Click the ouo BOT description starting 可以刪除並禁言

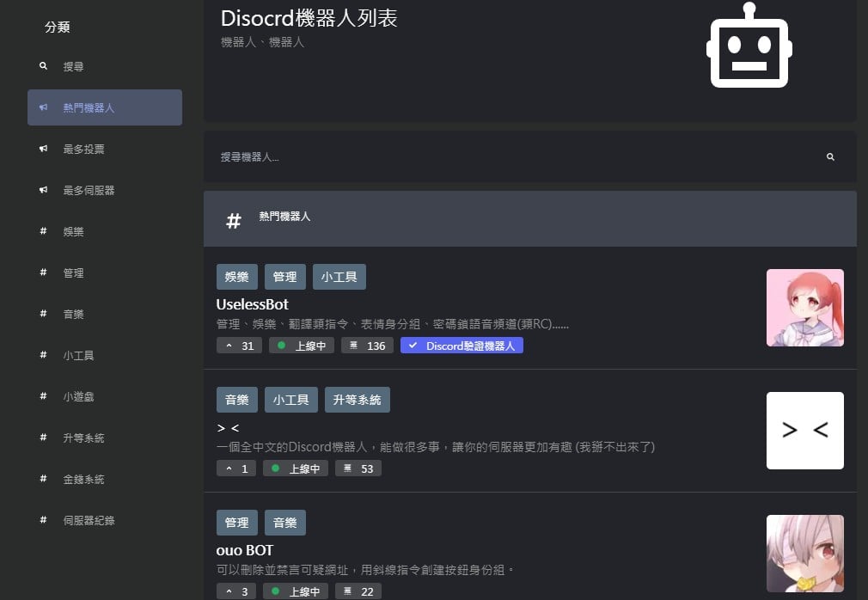pyautogui.click(x=365, y=570)
